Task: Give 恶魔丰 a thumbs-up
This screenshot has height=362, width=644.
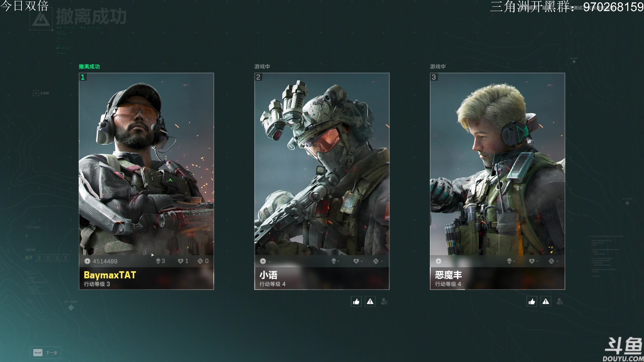Action: [532, 302]
